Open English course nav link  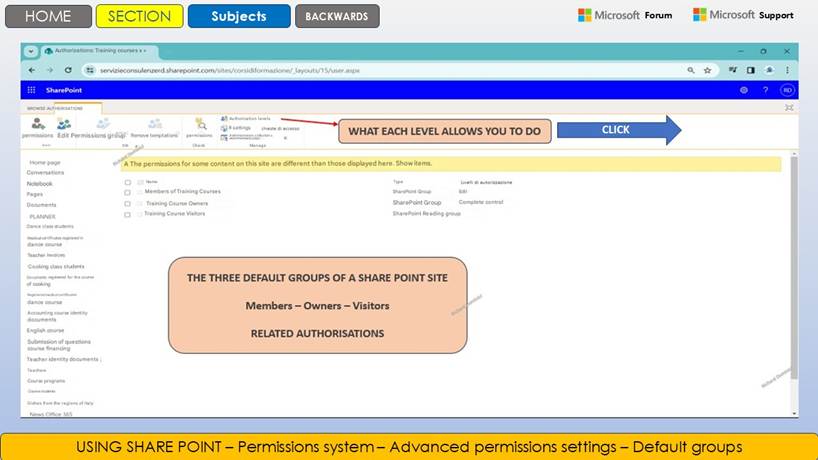pos(45,331)
